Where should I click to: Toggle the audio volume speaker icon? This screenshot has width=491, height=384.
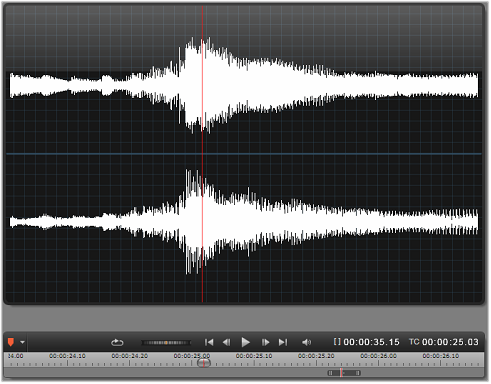[306, 342]
